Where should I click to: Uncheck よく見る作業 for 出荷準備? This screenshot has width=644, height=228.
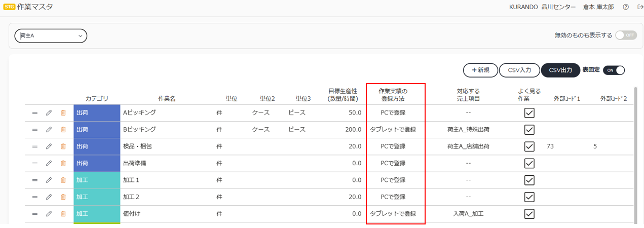(529, 163)
